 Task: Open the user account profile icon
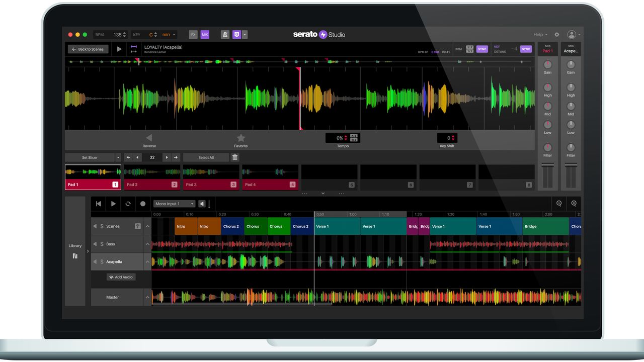[572, 35]
